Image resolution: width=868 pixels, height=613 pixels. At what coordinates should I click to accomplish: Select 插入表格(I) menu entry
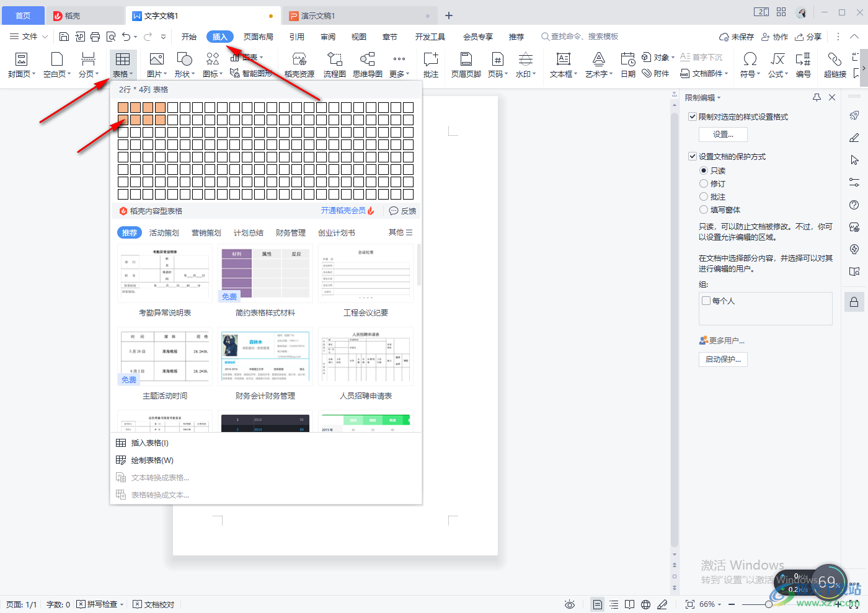(x=266, y=443)
